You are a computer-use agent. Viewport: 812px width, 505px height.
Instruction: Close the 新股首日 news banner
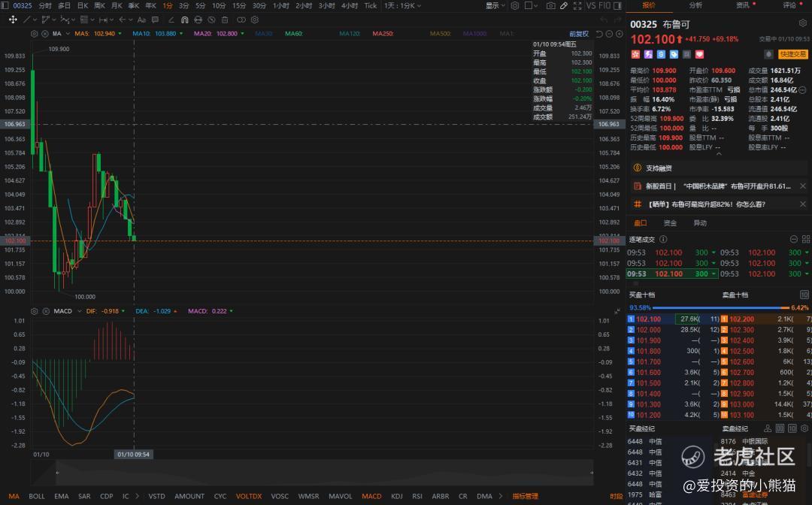point(803,186)
